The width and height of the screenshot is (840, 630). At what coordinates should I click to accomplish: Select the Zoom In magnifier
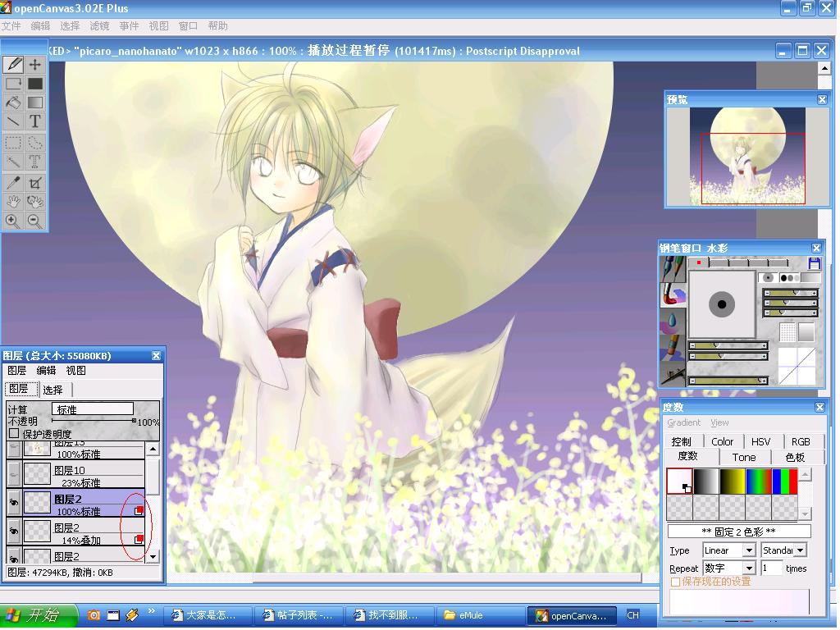13,221
